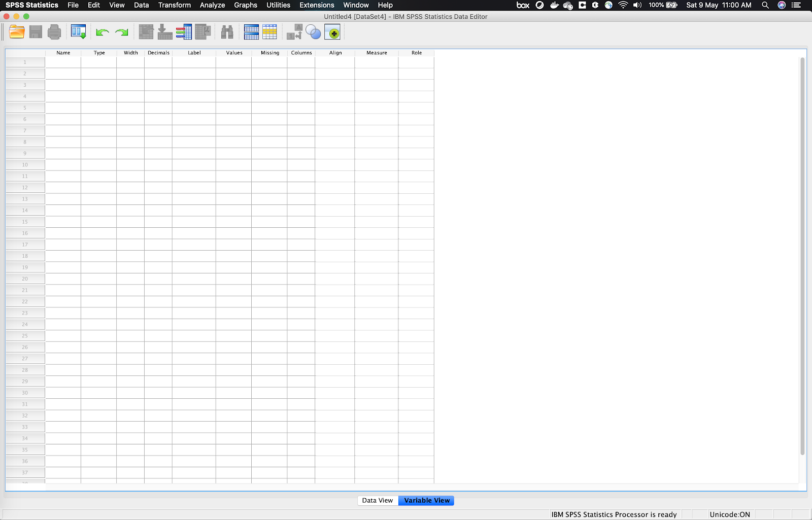Open the Data menu

pos(142,5)
